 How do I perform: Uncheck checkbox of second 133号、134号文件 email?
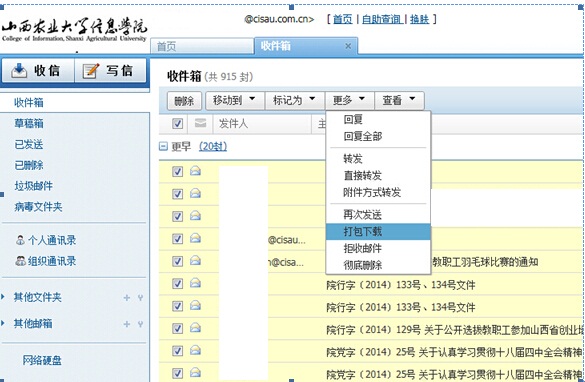pos(178,306)
